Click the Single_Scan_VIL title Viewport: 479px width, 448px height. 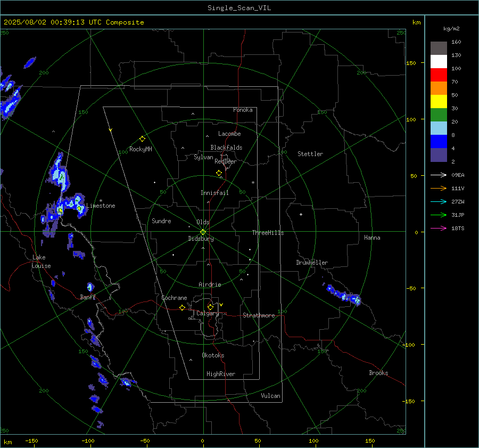click(x=239, y=8)
